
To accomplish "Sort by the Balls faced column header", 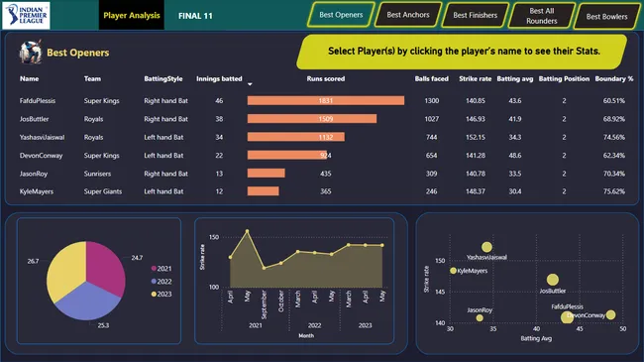I will coord(432,78).
